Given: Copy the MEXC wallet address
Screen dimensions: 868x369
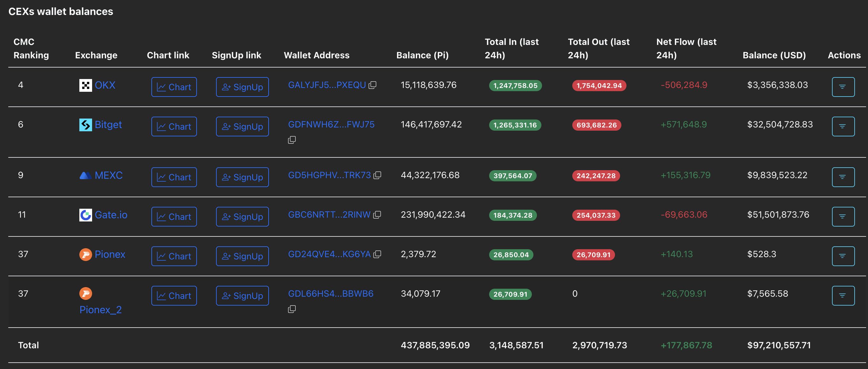Looking at the screenshot, I should (x=378, y=175).
